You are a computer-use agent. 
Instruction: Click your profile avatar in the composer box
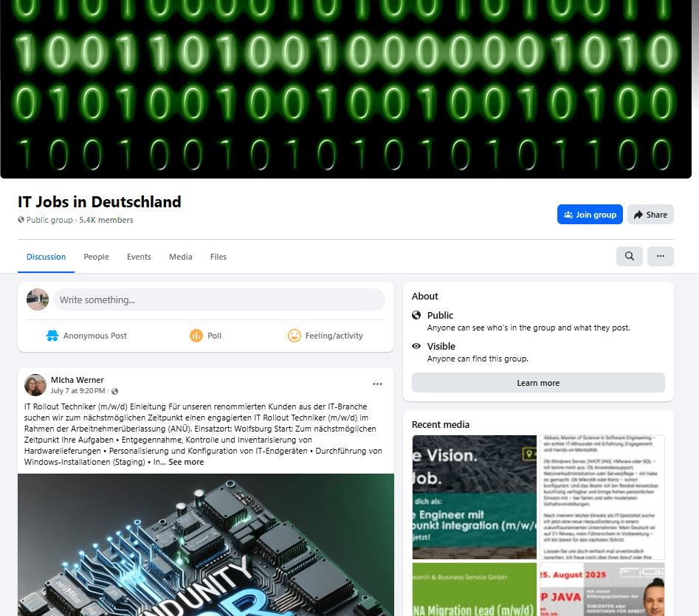[x=38, y=300]
